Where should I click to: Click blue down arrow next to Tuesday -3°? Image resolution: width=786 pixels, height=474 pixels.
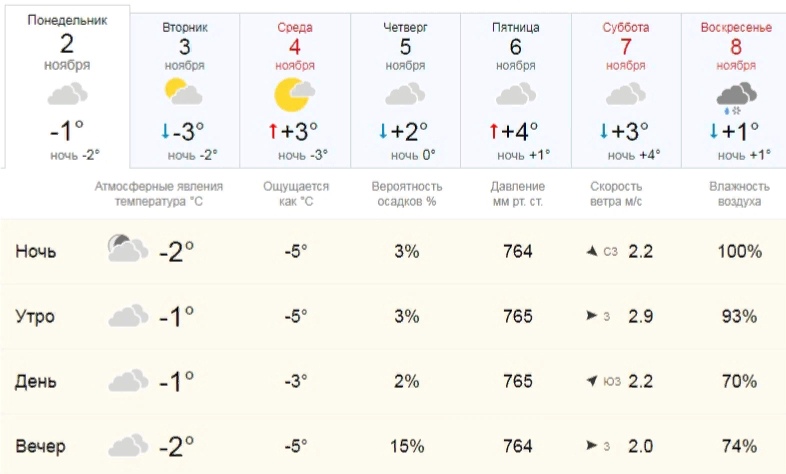(165, 131)
